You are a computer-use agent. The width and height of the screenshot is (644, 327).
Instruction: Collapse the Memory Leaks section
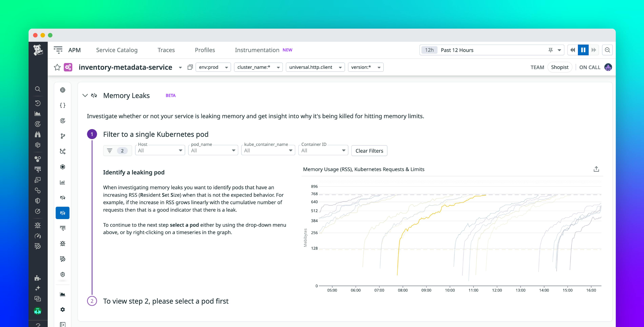tap(85, 95)
